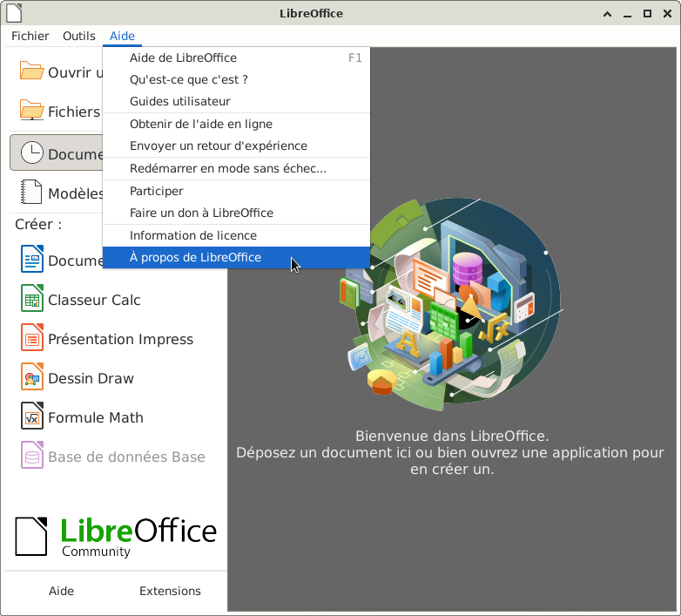Click the Fichiers distants button label
The width and height of the screenshot is (681, 616).
[74, 112]
